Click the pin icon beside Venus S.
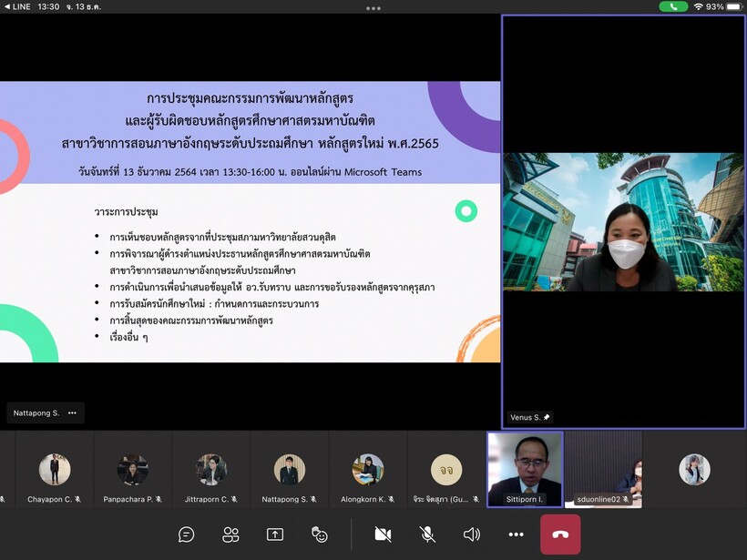Viewport: 747px width, 560px height. [547, 417]
